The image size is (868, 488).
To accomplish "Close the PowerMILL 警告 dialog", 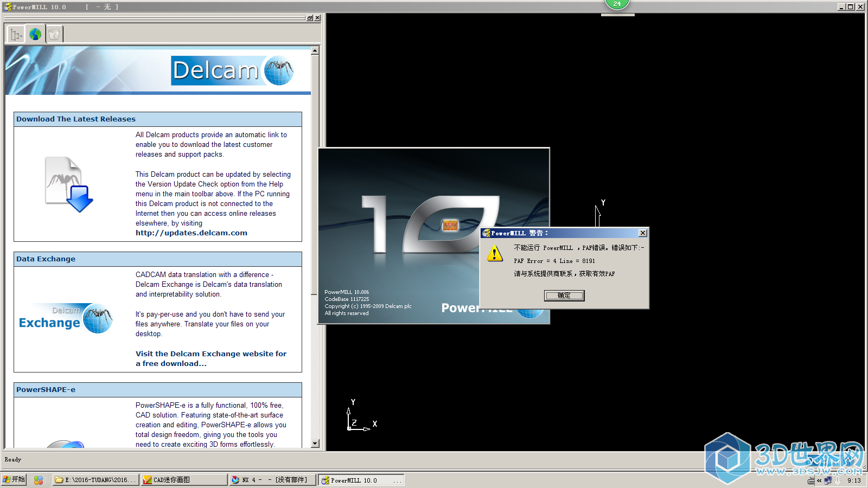I will (x=643, y=233).
